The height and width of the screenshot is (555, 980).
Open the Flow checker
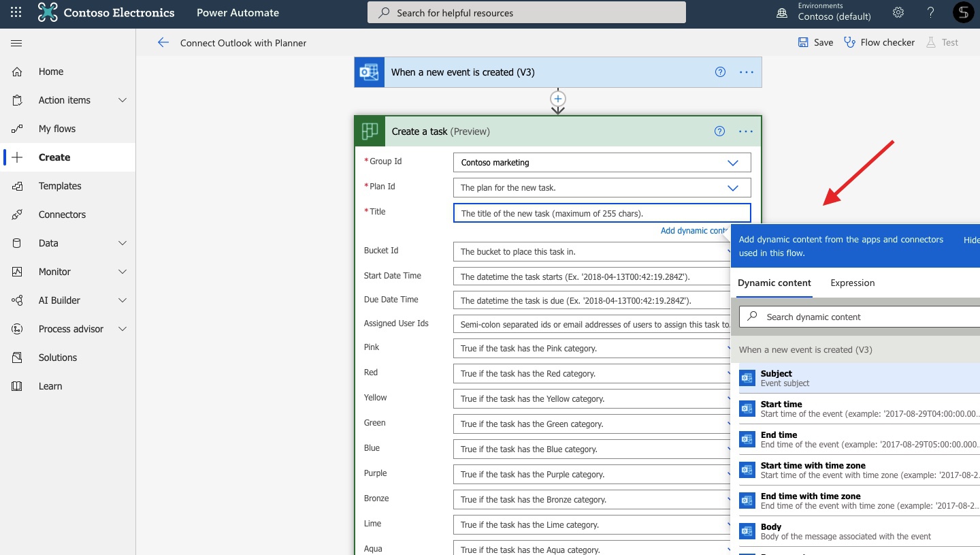(879, 42)
